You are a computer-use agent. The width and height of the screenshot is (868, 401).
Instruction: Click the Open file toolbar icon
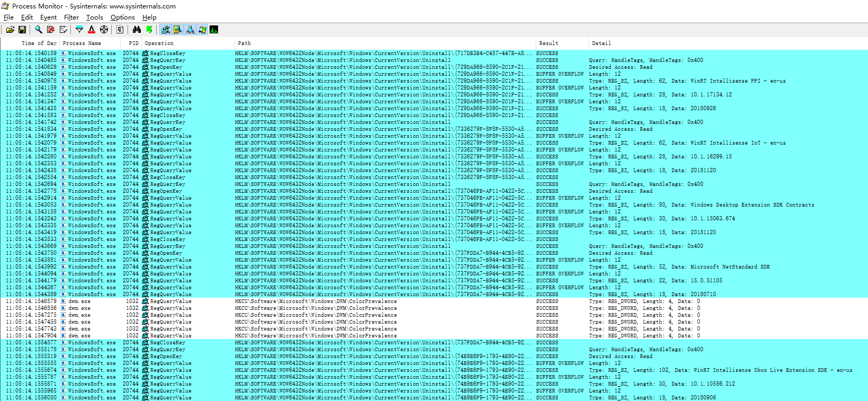[x=10, y=30]
